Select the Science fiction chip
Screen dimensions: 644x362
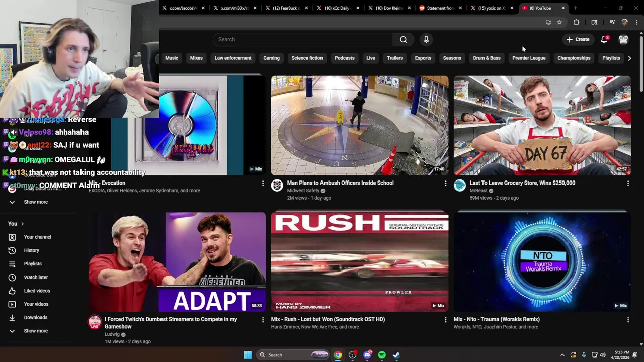click(307, 58)
